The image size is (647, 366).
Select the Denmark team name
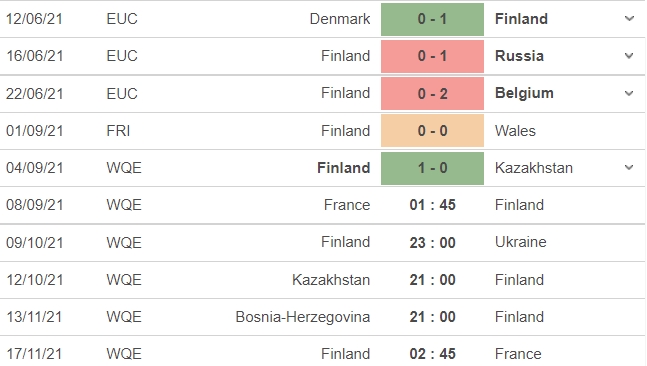(x=340, y=19)
